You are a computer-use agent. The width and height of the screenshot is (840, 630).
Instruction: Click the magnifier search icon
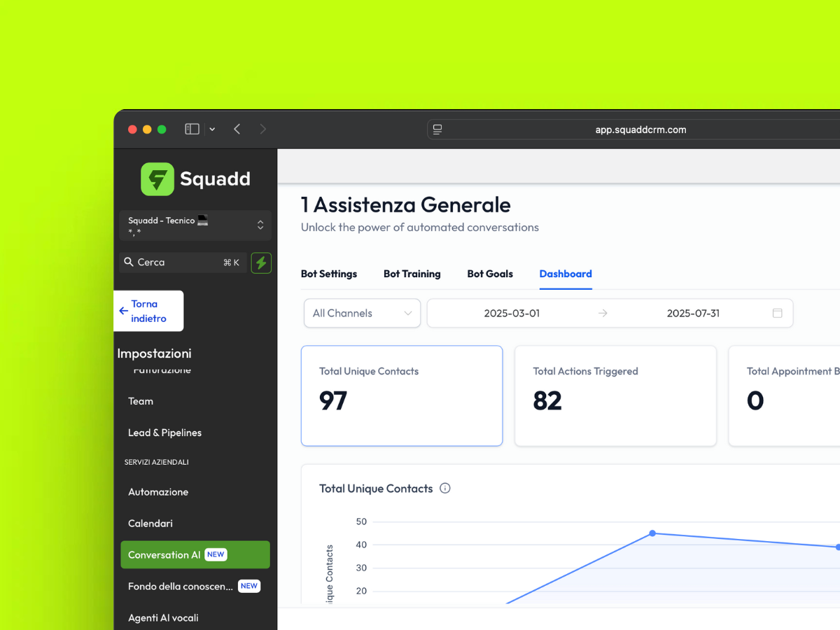pyautogui.click(x=129, y=262)
